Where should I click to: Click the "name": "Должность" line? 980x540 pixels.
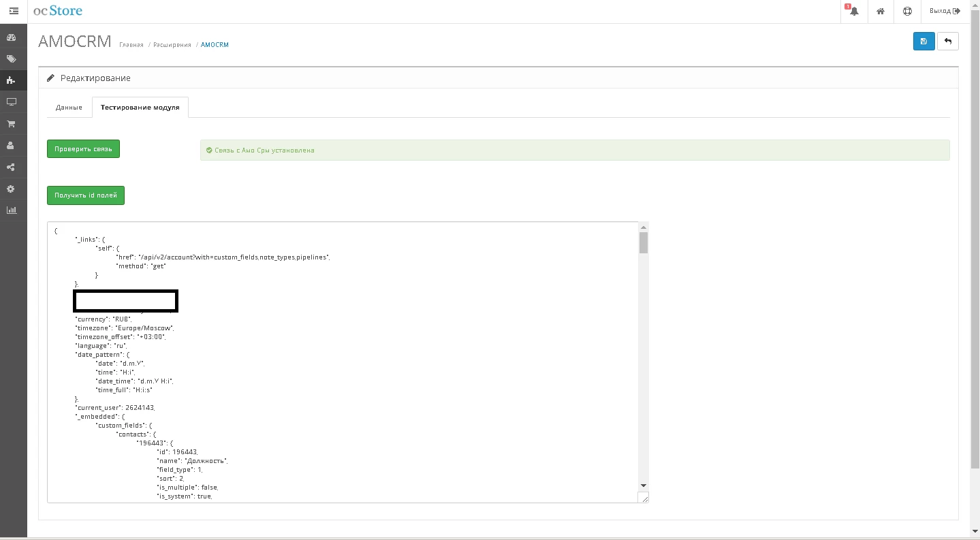[192, 461]
